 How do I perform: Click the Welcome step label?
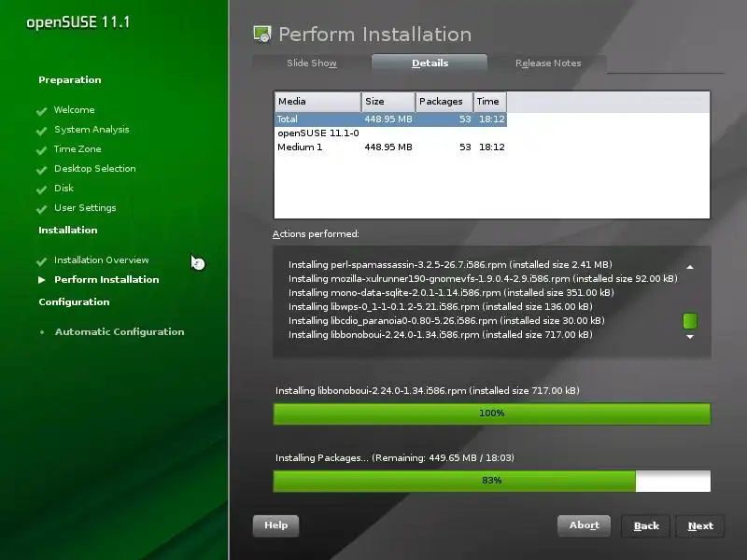(75, 109)
